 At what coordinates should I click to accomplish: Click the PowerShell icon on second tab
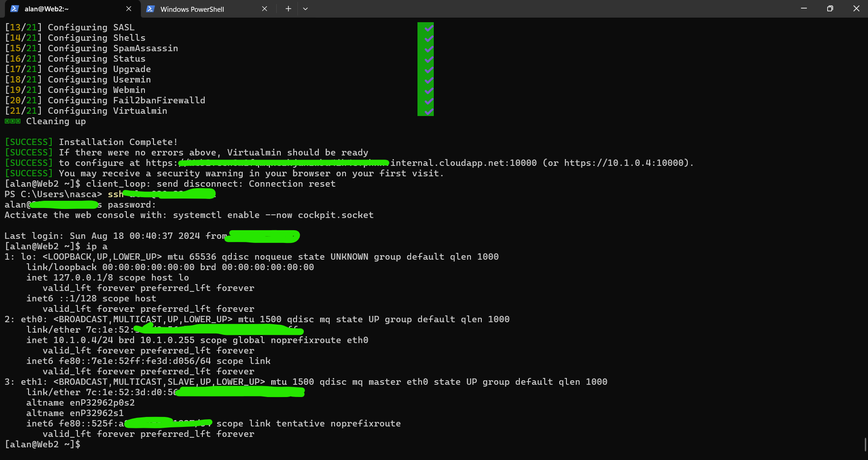coord(151,9)
